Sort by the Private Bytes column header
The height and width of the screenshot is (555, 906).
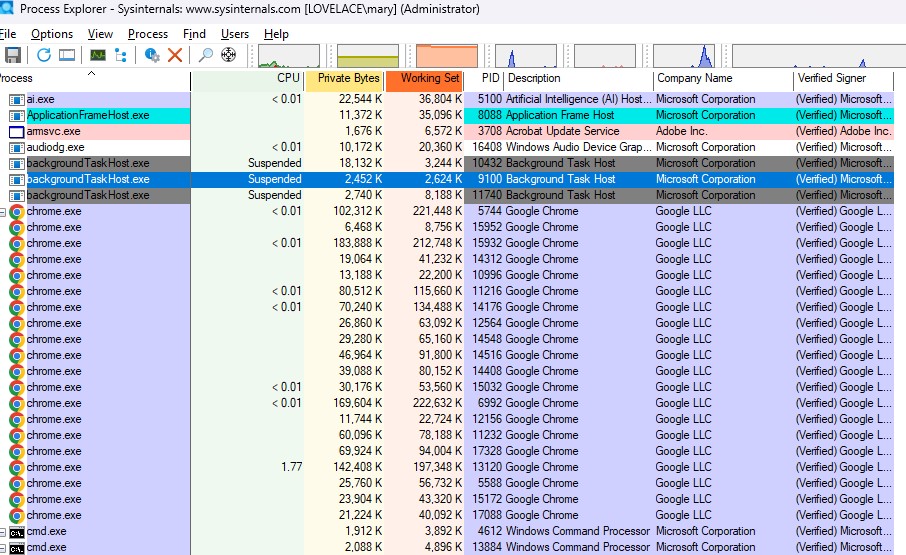[344, 79]
